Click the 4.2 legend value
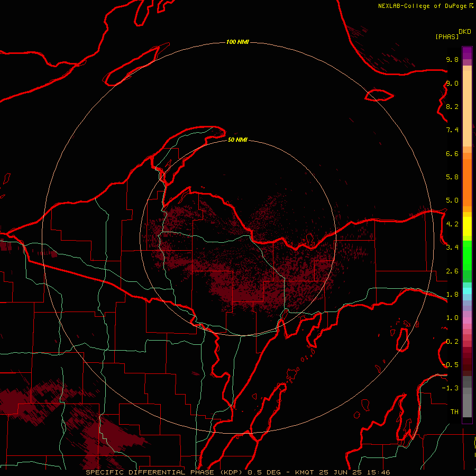 (x=452, y=224)
